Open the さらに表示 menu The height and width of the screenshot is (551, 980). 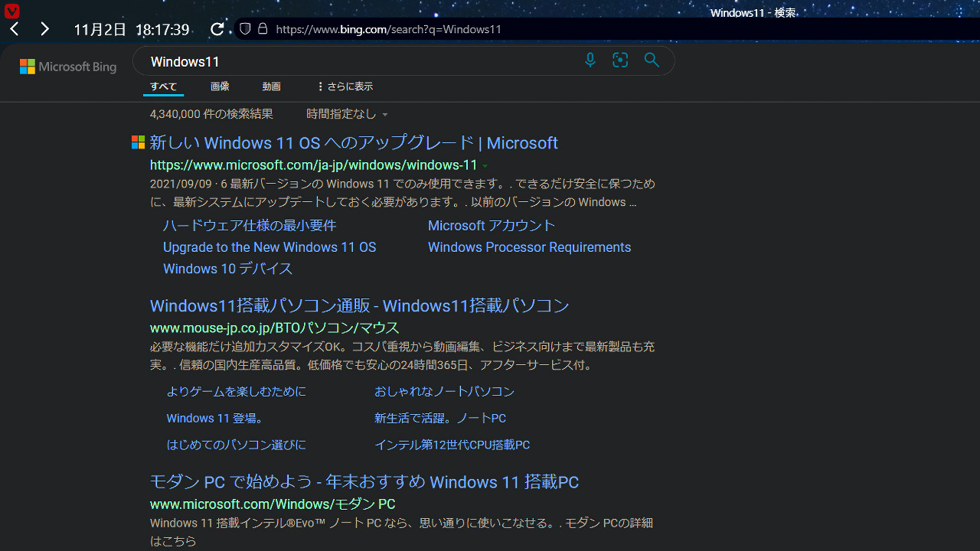(345, 86)
